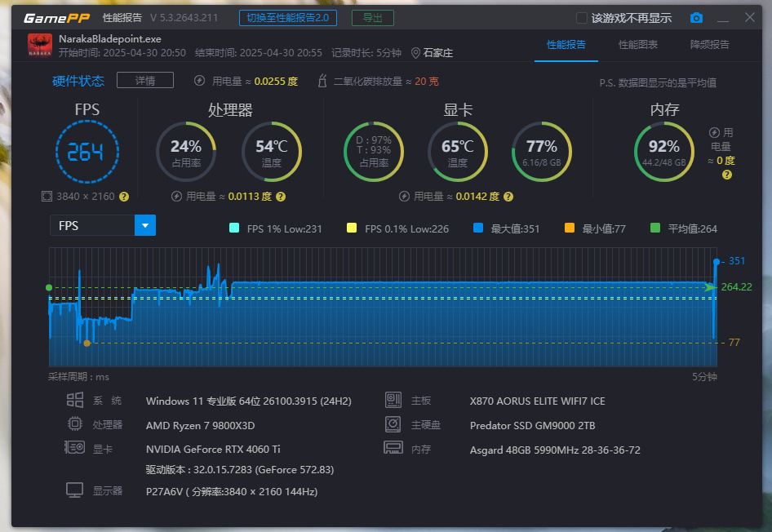The width and height of the screenshot is (772, 532).
Task: Click the GamePP logo
Action: [56, 18]
